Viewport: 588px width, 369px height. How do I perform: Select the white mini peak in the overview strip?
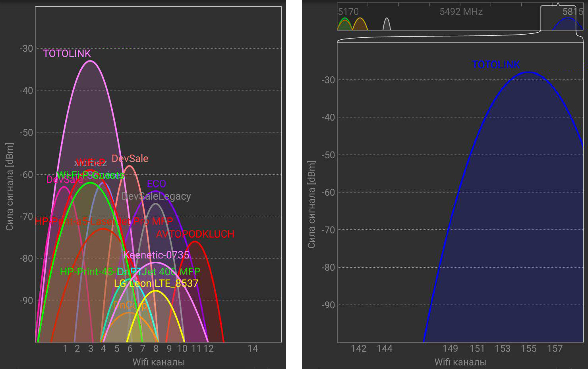click(387, 24)
